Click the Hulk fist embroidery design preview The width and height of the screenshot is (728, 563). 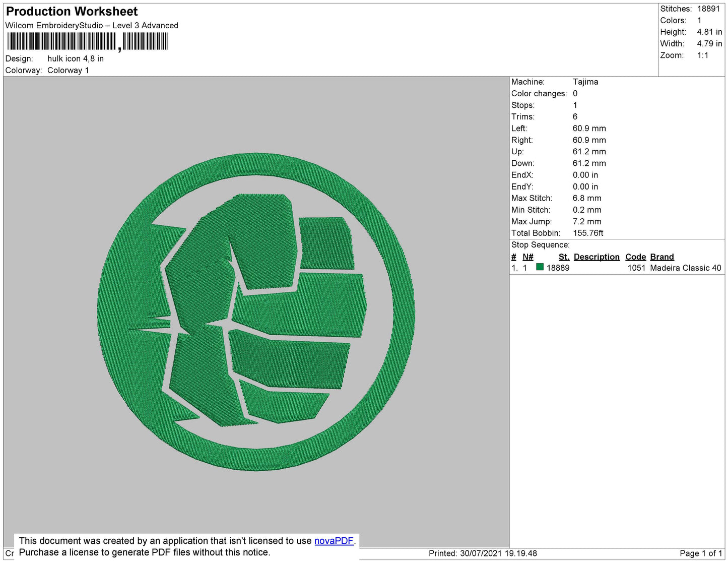coord(256,311)
